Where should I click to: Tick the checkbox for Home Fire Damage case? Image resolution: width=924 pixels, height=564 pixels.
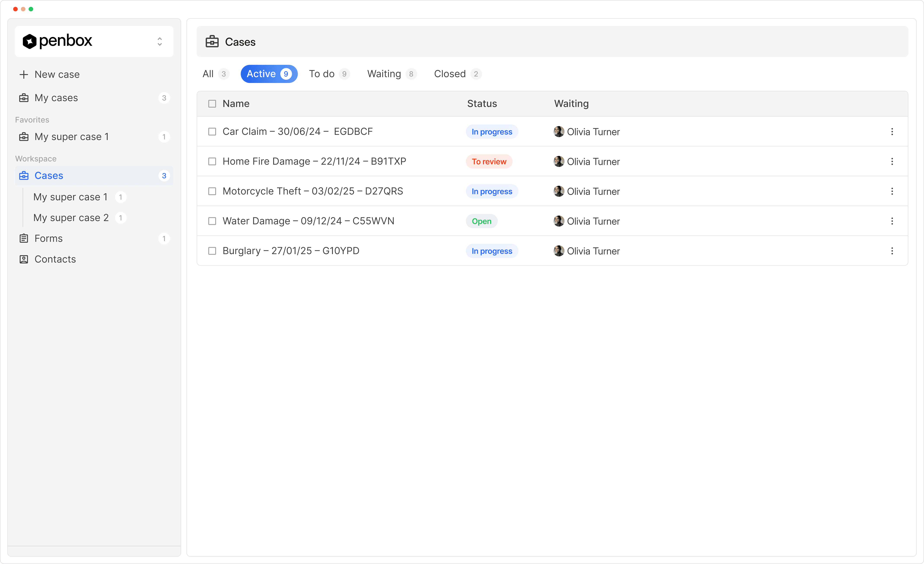point(212,161)
